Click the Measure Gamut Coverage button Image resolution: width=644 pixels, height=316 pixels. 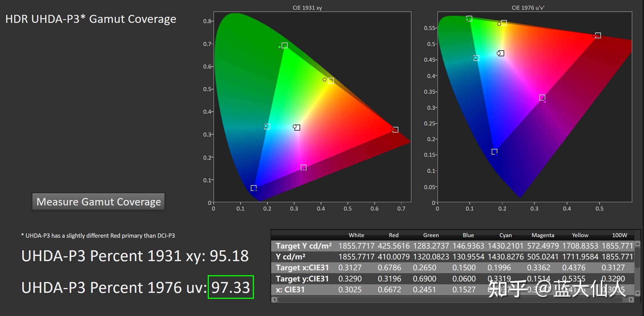pos(98,202)
